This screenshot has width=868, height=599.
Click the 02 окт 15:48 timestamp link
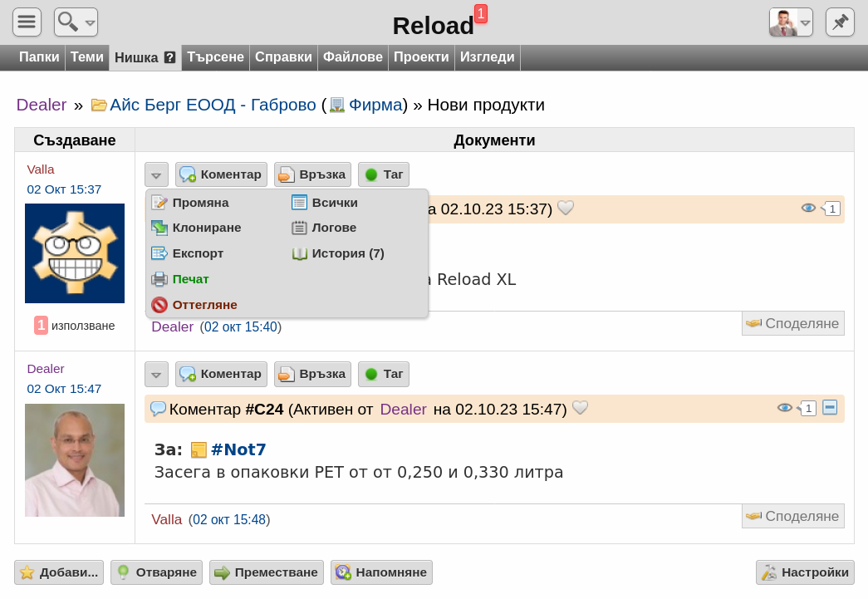pos(229,519)
